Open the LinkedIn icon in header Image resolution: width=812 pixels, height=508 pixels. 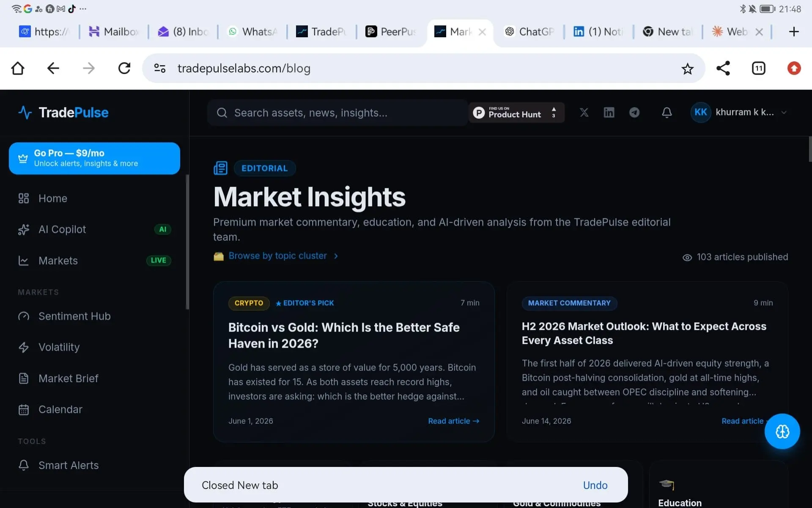pos(609,113)
